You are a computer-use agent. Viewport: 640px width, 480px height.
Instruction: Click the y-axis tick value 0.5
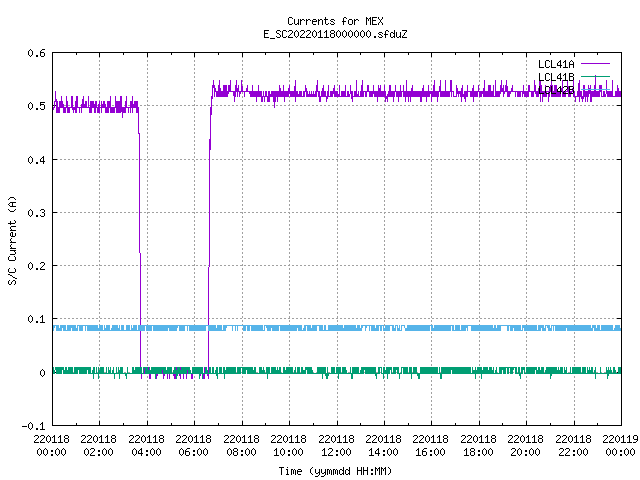coord(36,106)
